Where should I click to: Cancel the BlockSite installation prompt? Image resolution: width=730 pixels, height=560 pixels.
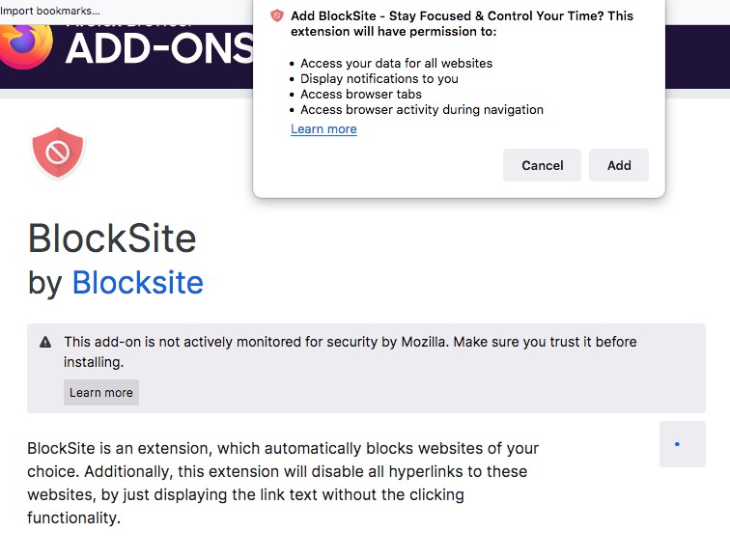542,165
